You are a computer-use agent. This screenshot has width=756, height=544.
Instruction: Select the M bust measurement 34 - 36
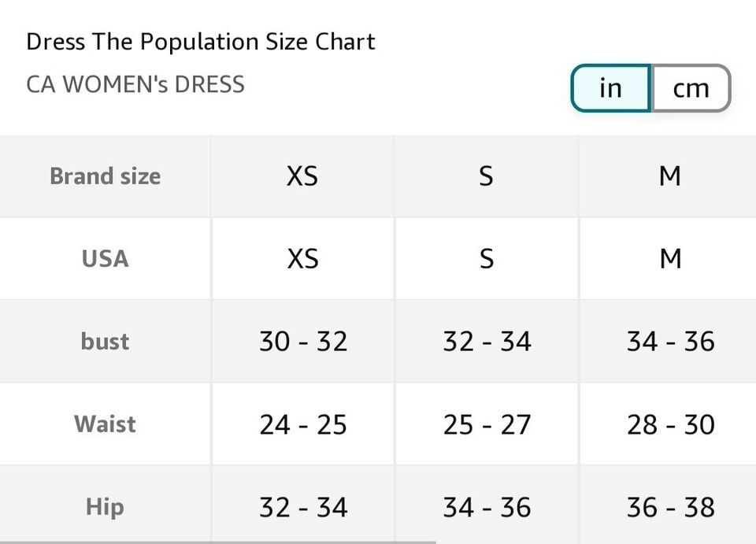(671, 342)
